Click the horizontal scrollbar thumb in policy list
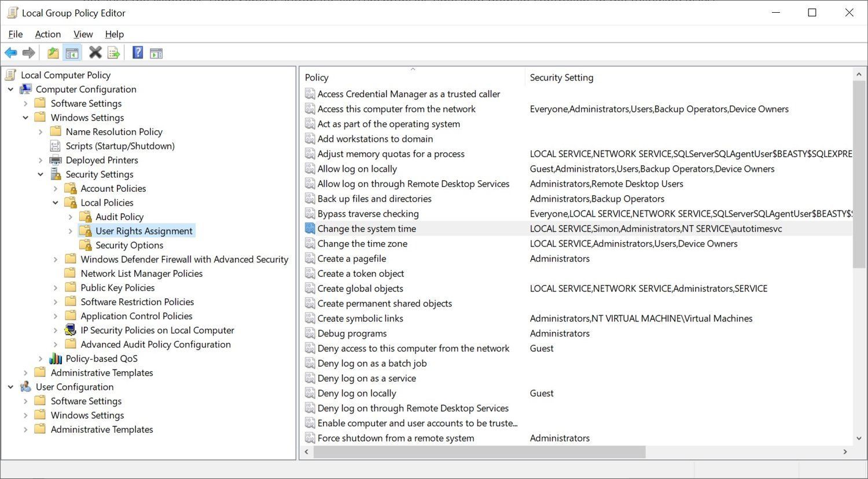The height and width of the screenshot is (479, 868). (479, 452)
